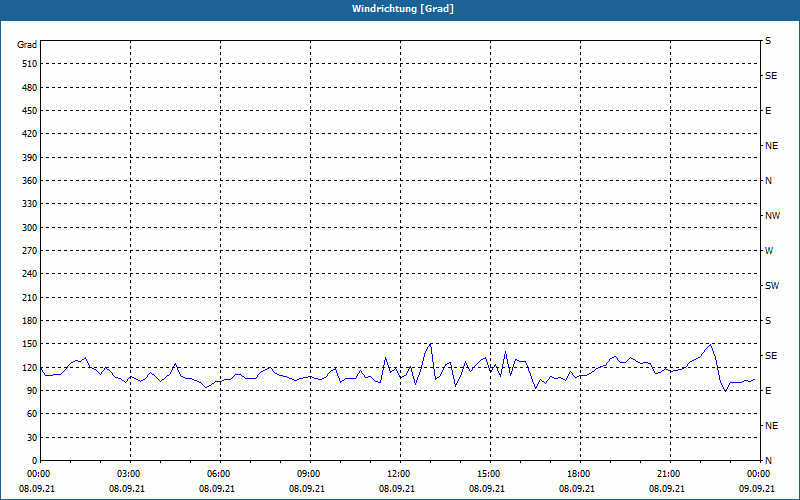Select the 210 y-axis value
The image size is (800, 500).
point(30,297)
